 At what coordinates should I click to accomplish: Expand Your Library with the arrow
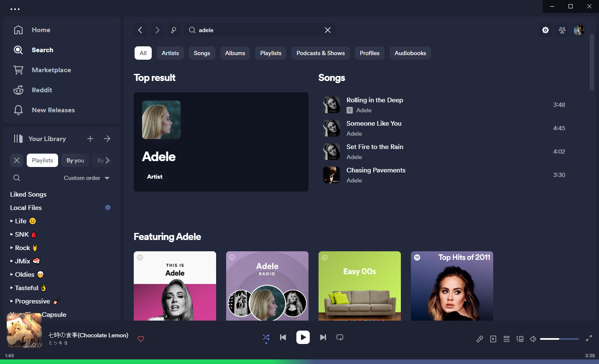coord(107,139)
